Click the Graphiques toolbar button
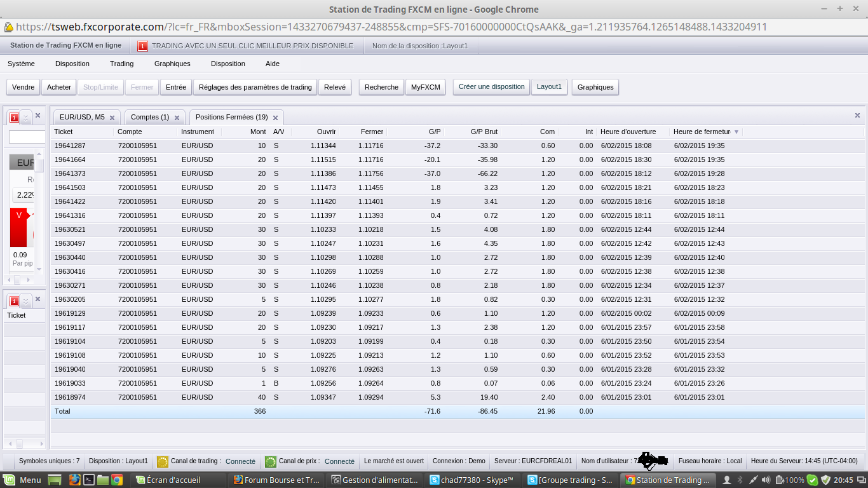Image resolution: width=868 pixels, height=488 pixels. [595, 87]
